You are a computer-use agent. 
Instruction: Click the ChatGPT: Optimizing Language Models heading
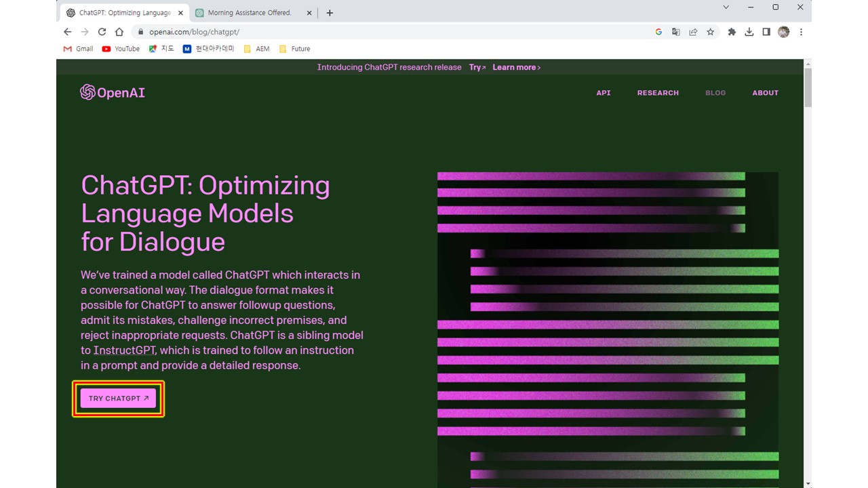[x=205, y=213]
